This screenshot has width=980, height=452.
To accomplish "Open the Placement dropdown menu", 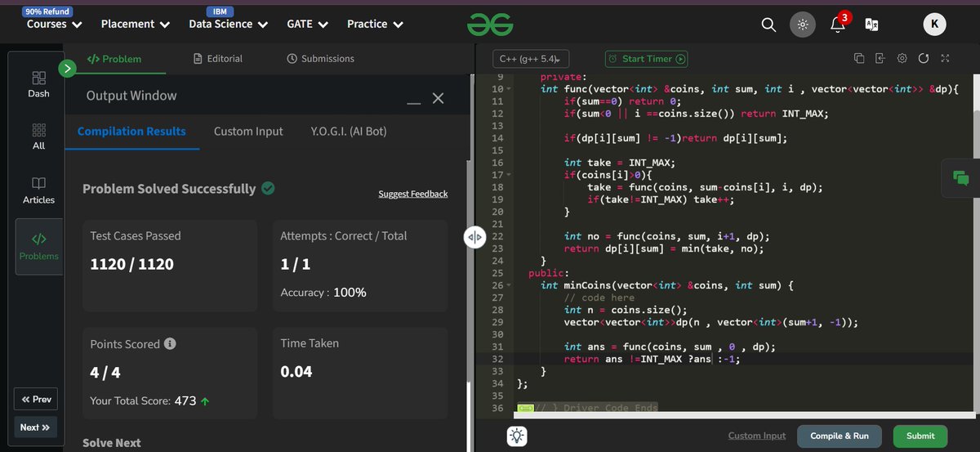I will pyautogui.click(x=136, y=25).
